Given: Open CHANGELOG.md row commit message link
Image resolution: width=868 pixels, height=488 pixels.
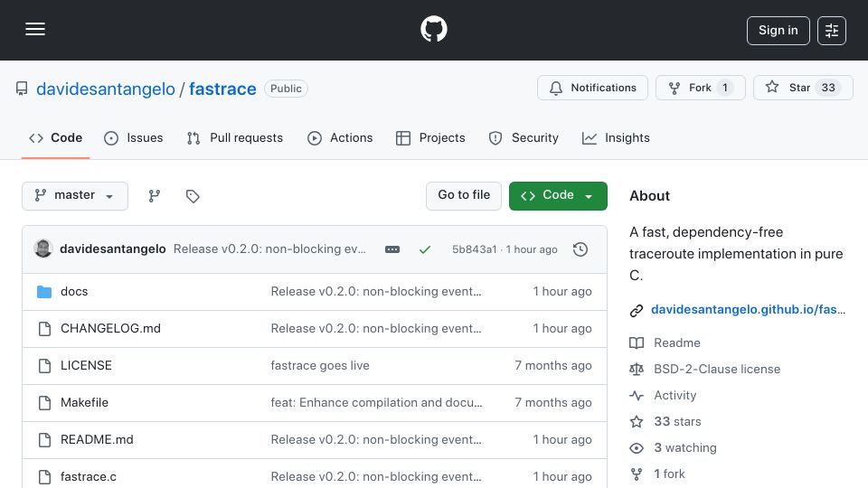Looking at the screenshot, I should [x=376, y=329].
